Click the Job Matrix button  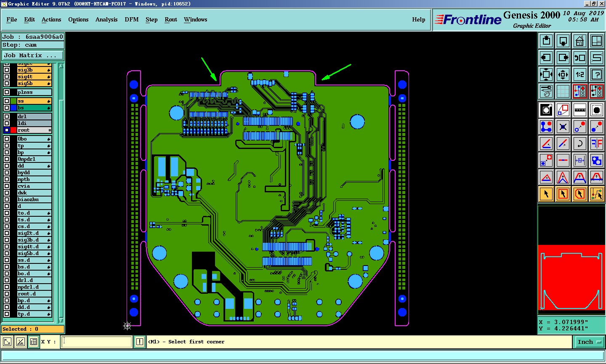[x=33, y=55]
